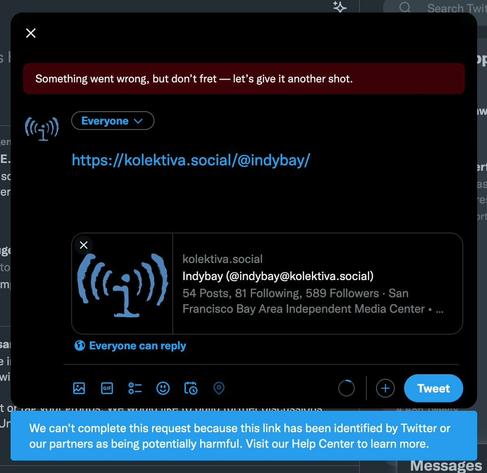Click the character count progress circle
487x473 pixels.
(x=346, y=388)
